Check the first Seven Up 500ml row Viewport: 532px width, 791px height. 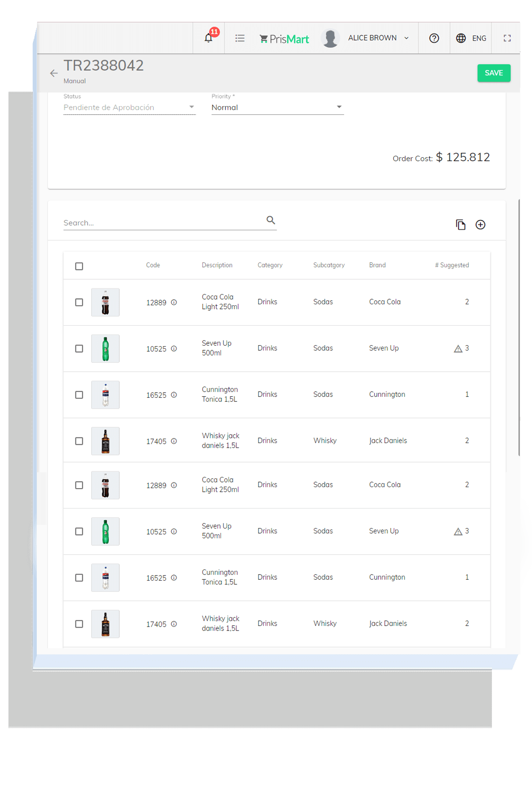pos(79,349)
